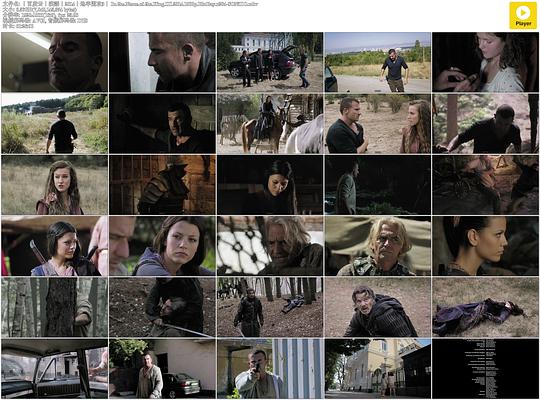Select thumbnail of long-haired blond old man
The image size is (540, 400).
(378, 246)
